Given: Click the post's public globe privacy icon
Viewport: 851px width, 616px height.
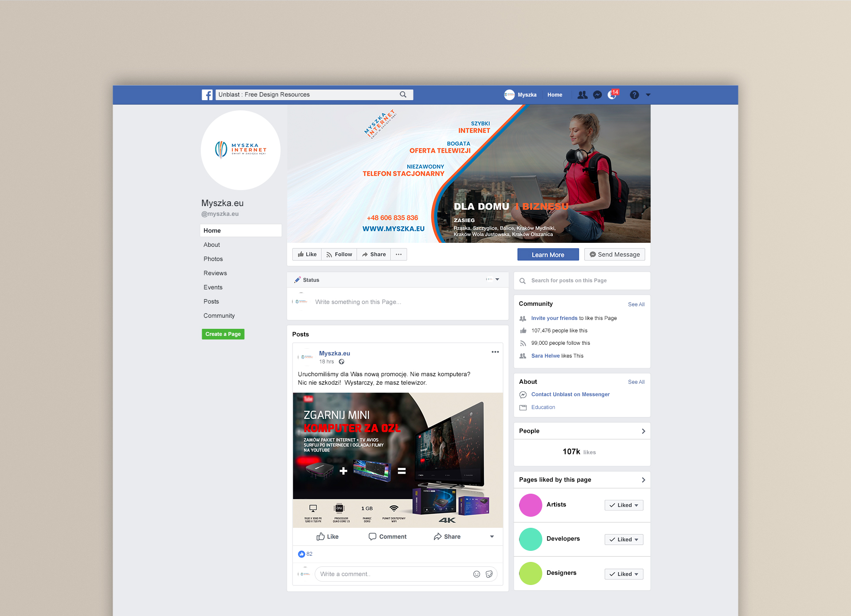Looking at the screenshot, I should click(342, 362).
